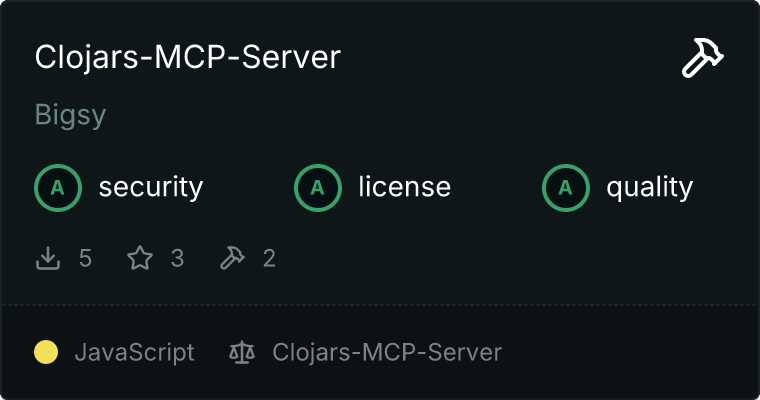Select the quality rating label
The height and width of the screenshot is (400, 760).
pos(649,187)
